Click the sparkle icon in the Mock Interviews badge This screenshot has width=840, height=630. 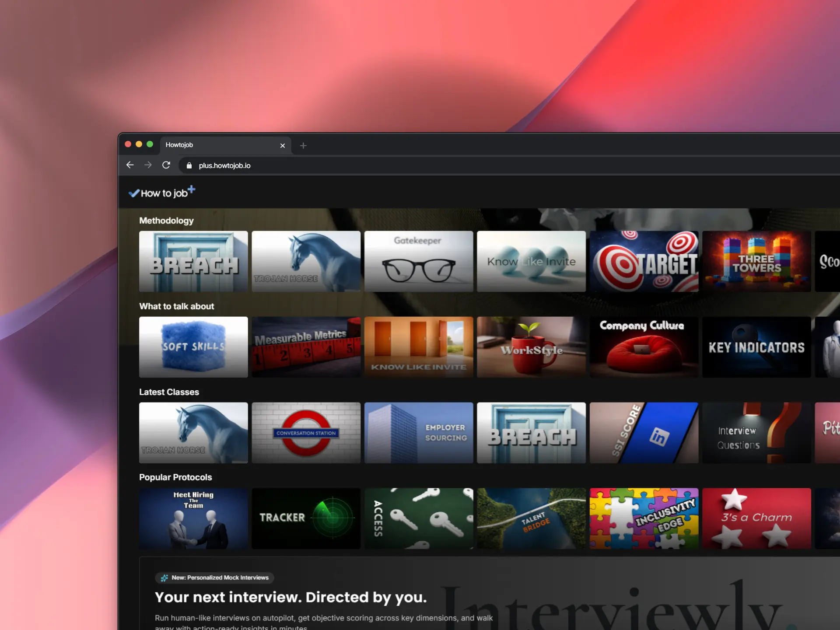point(164,578)
